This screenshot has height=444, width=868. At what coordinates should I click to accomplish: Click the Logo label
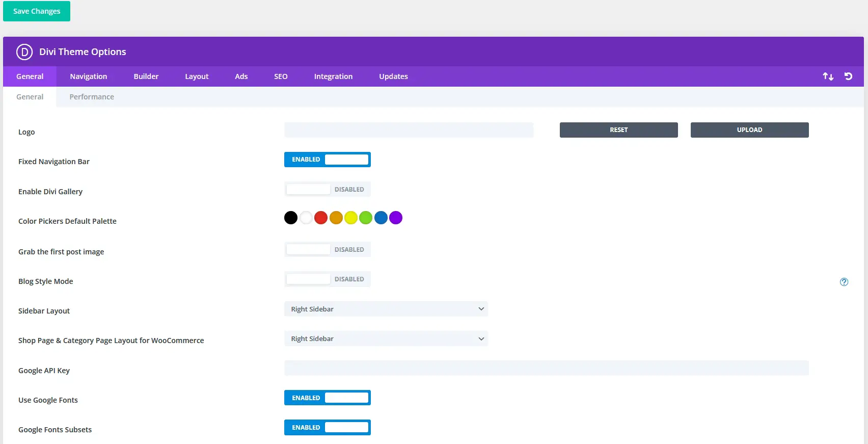(x=26, y=132)
